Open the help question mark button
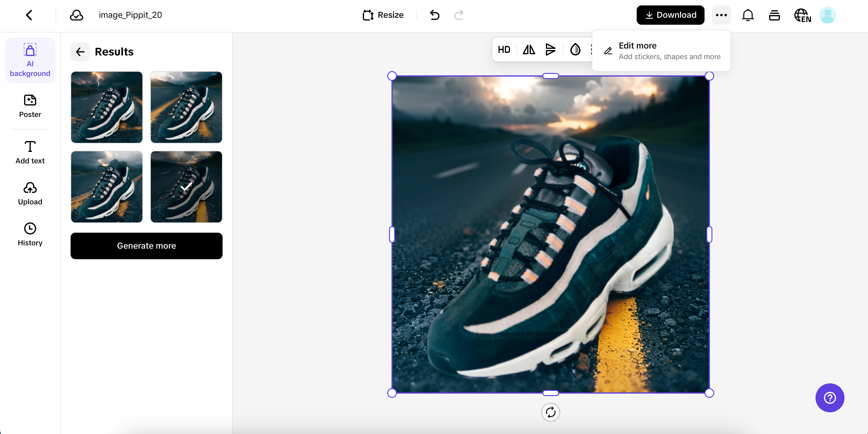Viewport: 868px width, 434px height. click(x=830, y=398)
